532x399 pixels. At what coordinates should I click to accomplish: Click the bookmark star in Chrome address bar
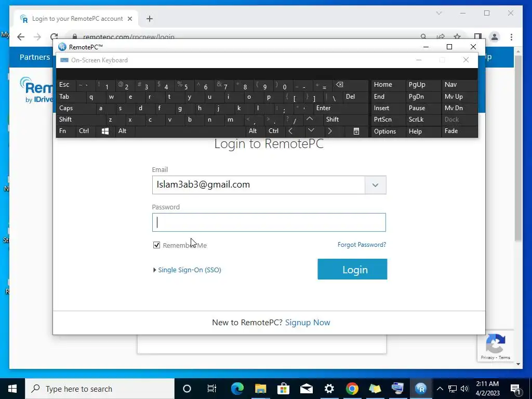point(457,37)
